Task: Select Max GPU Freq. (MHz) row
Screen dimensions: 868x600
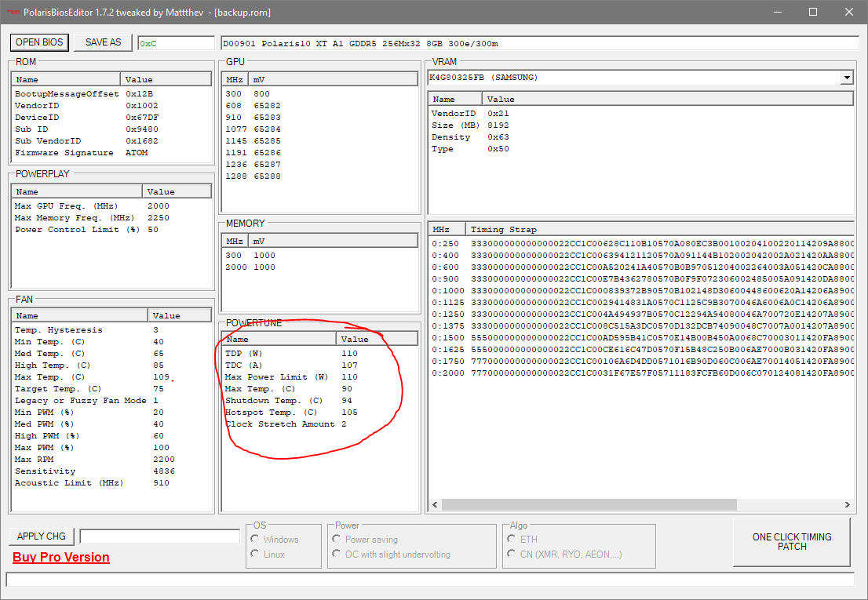Action: pyautogui.click(x=111, y=206)
